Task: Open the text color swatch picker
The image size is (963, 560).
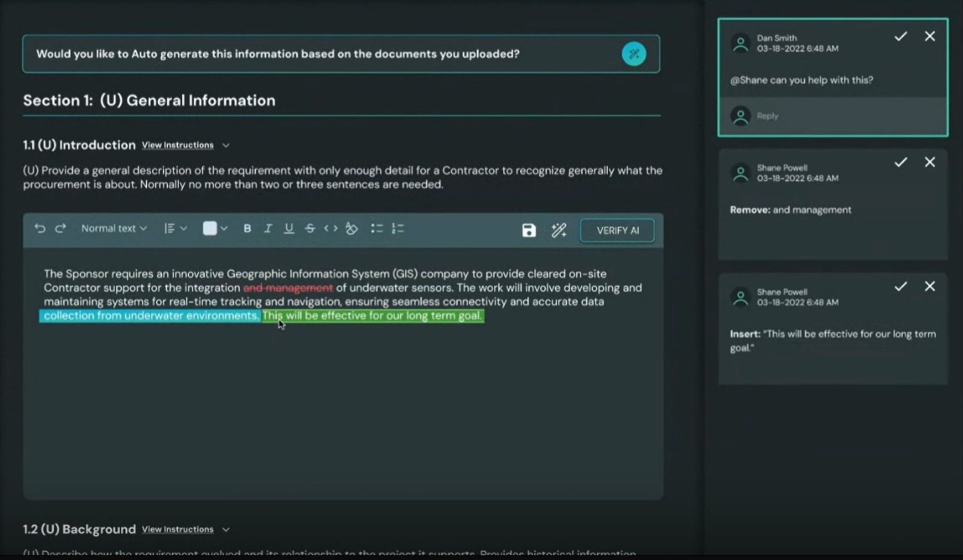Action: click(x=215, y=228)
